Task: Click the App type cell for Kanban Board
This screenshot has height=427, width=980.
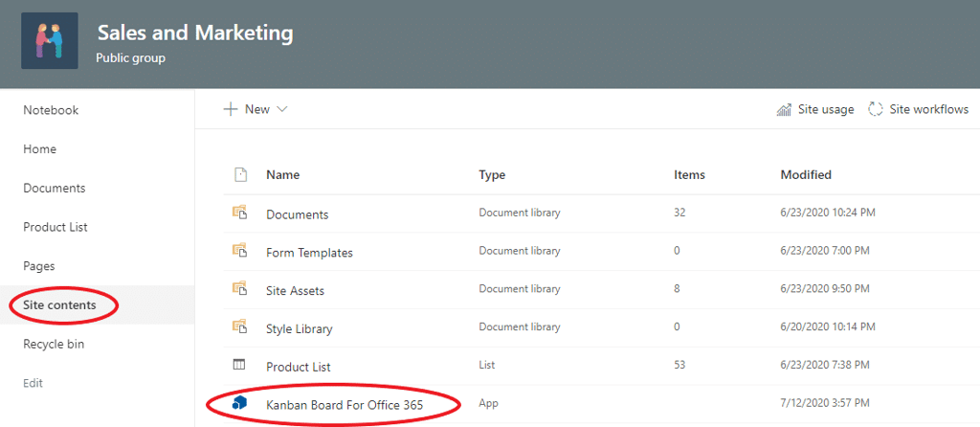Action: 489,404
